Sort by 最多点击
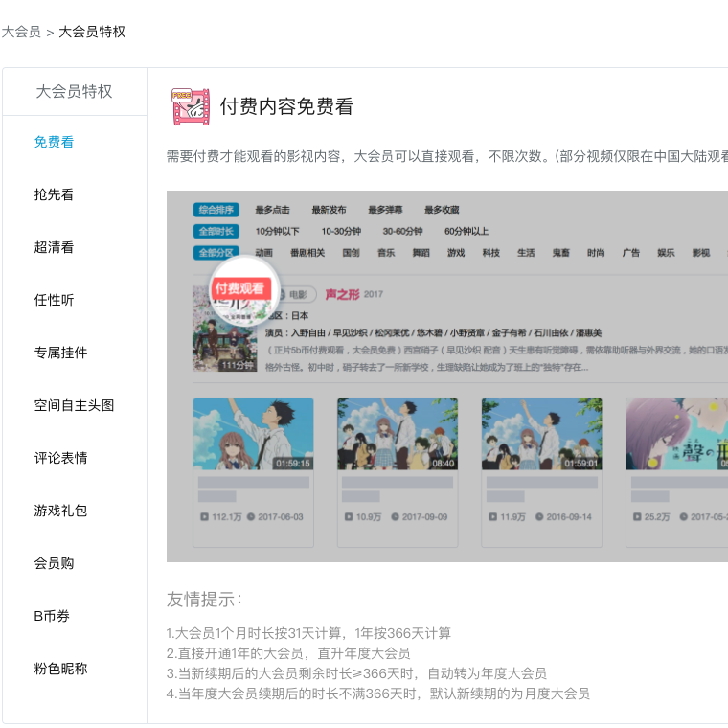Screen dimensions: 728x728 click(273, 210)
